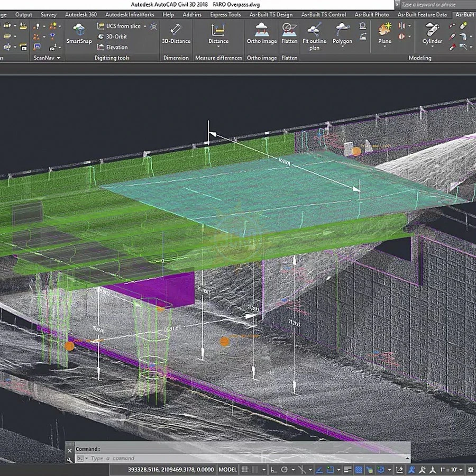Toggle object snap tracking in status bar
Image resolution: width=476 pixels, height=476 pixels.
pyautogui.click(x=319, y=470)
